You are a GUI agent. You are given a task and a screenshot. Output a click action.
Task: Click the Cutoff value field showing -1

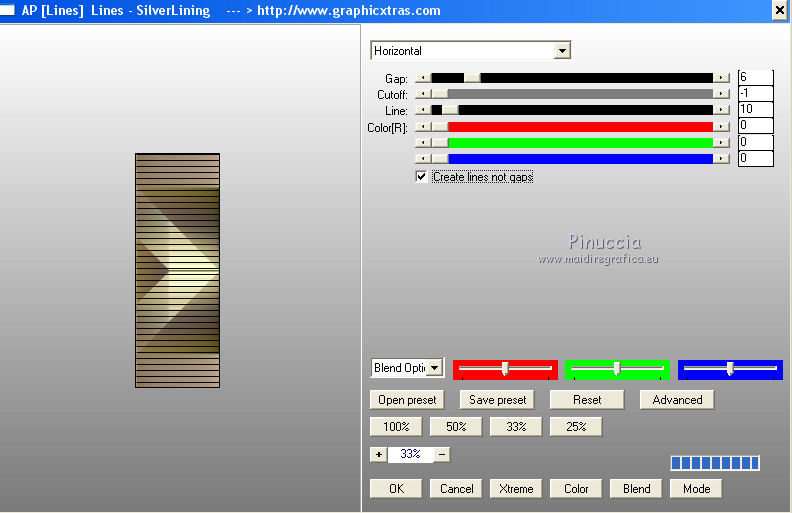click(756, 93)
